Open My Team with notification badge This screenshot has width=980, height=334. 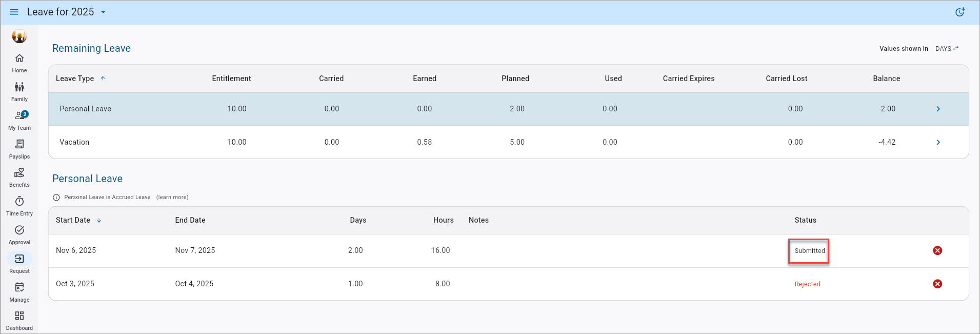pyautogui.click(x=20, y=116)
